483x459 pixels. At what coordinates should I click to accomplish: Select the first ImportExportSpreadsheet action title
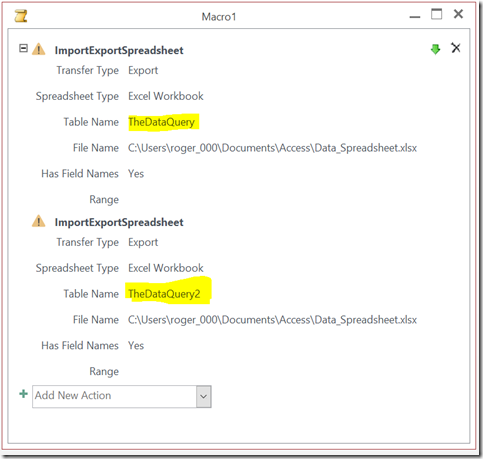pyautogui.click(x=119, y=50)
